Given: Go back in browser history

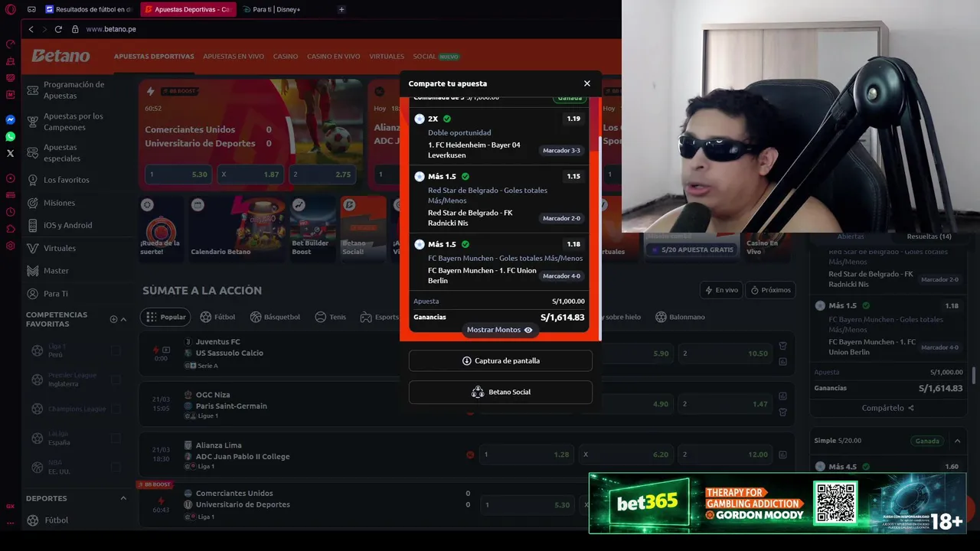Looking at the screenshot, I should pos(31,29).
